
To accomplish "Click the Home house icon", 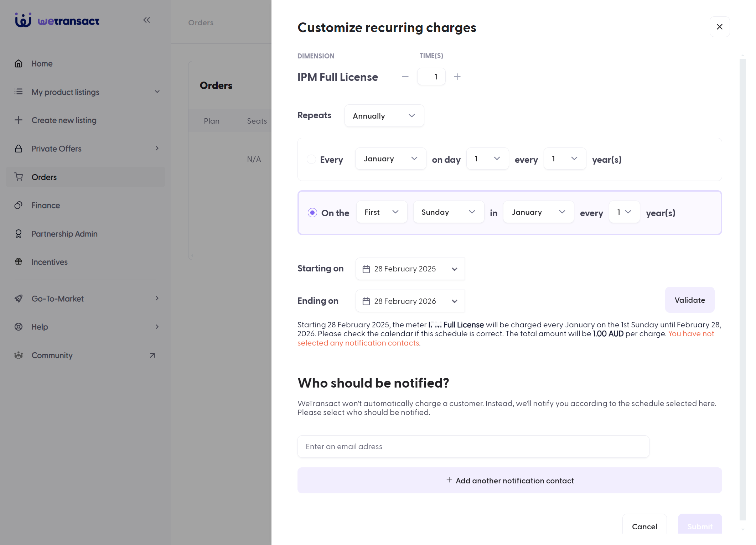I will [x=19, y=64].
